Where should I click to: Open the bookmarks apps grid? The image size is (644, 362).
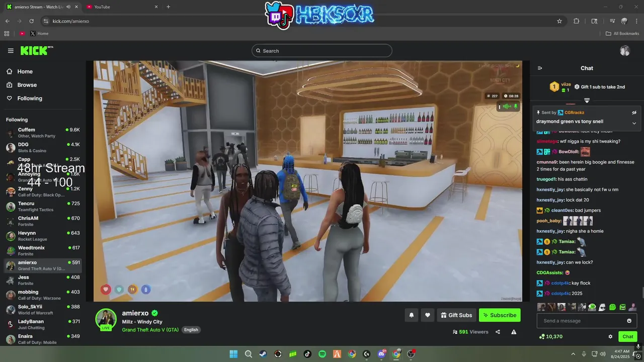pyautogui.click(x=7, y=34)
